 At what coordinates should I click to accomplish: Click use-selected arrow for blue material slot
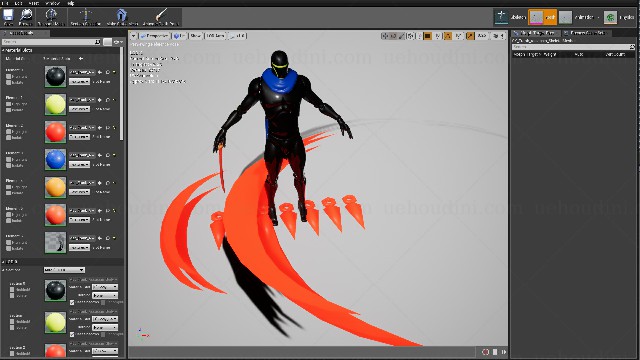pyautogui.click(x=100, y=155)
